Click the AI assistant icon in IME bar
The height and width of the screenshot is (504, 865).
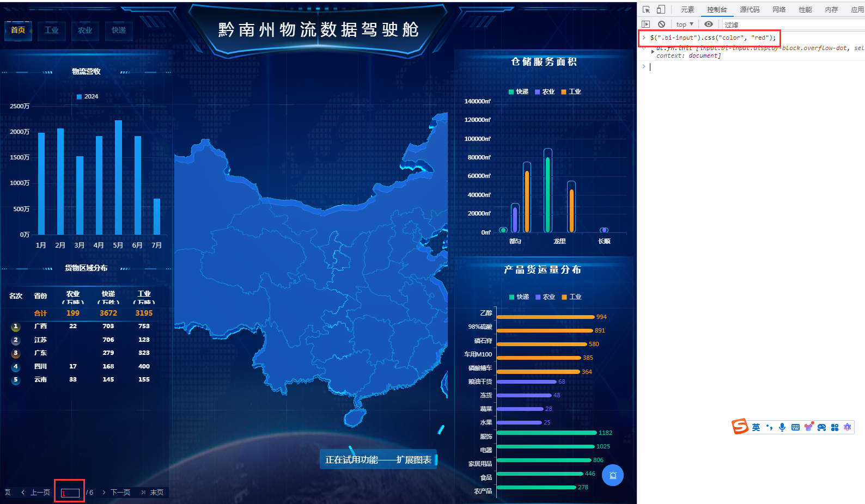pyautogui.click(x=847, y=427)
